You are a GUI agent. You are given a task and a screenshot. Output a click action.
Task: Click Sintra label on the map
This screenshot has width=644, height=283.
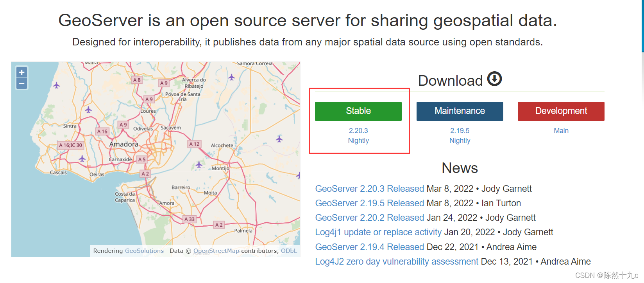(70, 126)
